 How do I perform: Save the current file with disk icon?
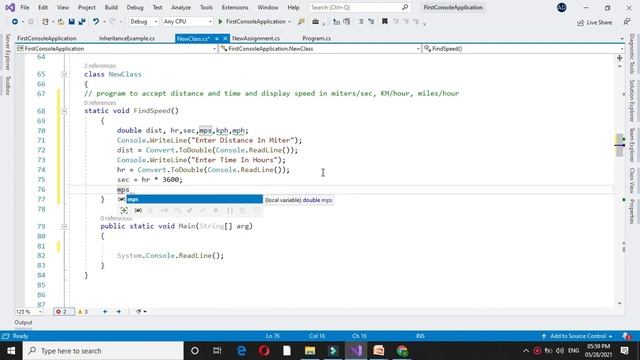tap(71, 22)
